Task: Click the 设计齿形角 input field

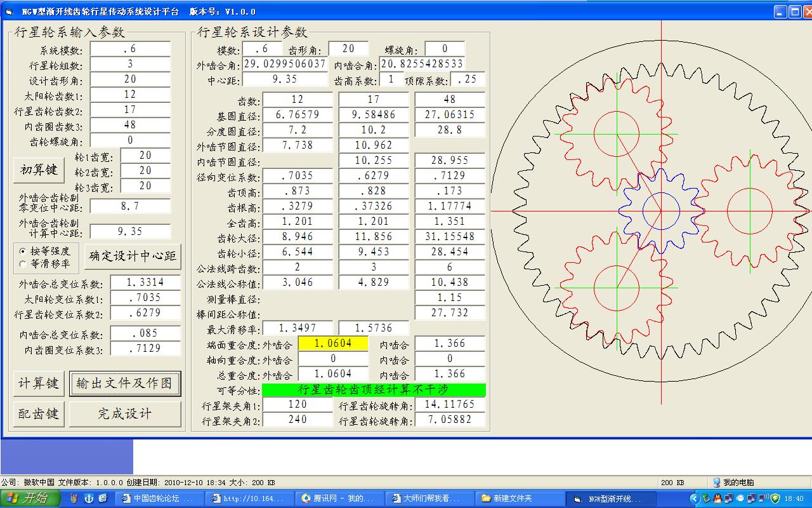Action: (130, 79)
